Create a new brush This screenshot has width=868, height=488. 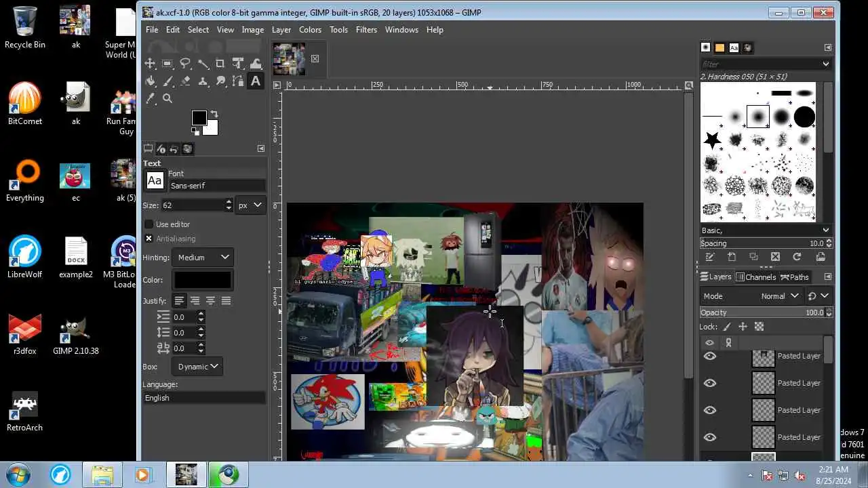[x=732, y=257]
